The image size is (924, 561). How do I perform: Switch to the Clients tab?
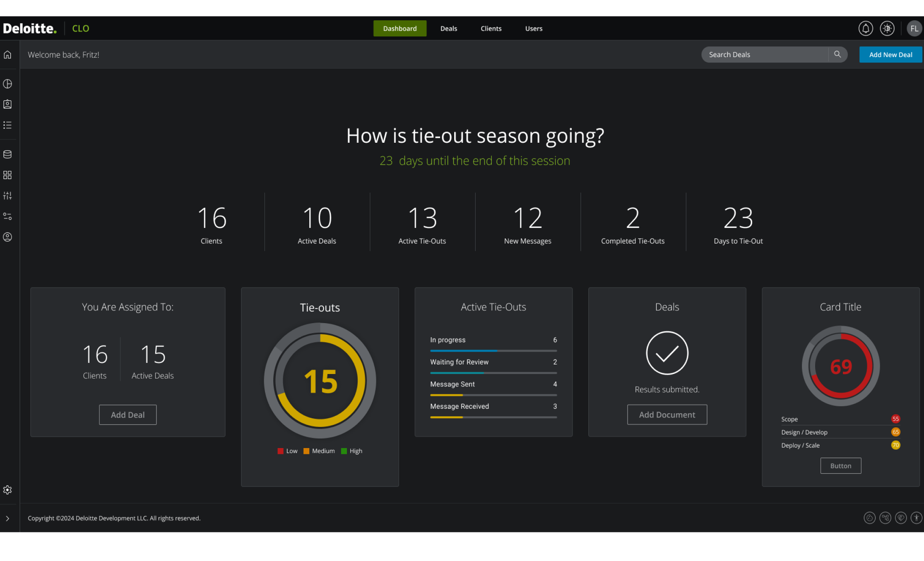[x=491, y=28]
